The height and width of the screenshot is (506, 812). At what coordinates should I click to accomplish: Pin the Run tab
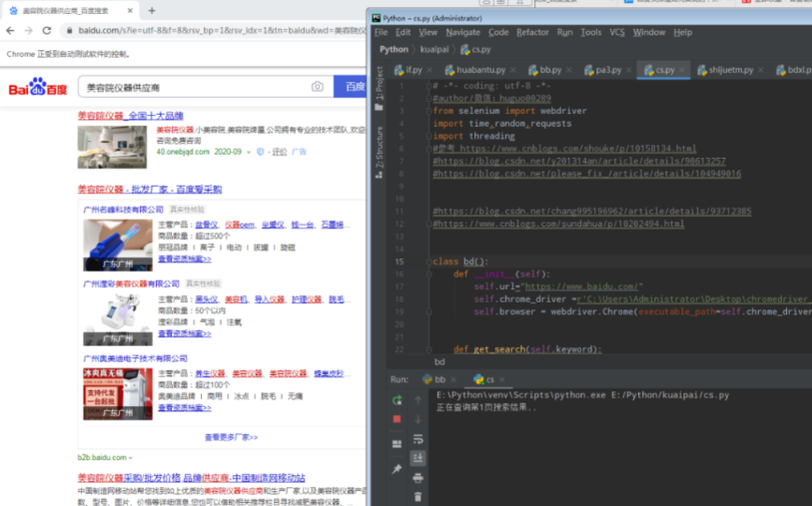(398, 469)
